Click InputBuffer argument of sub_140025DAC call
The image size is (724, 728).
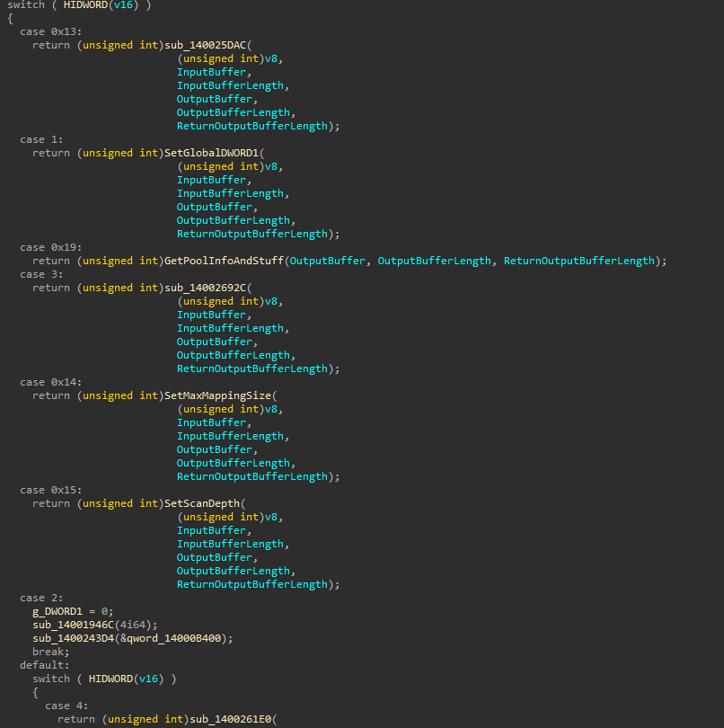pos(211,72)
